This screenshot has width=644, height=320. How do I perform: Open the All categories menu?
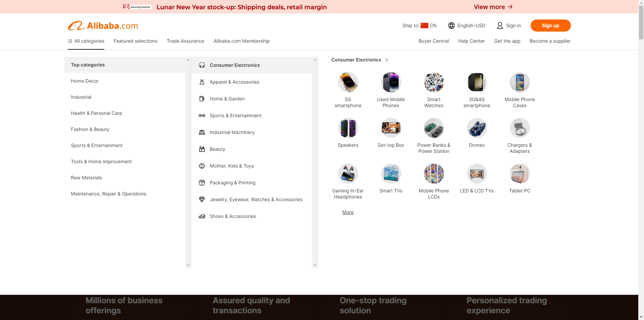[86, 41]
